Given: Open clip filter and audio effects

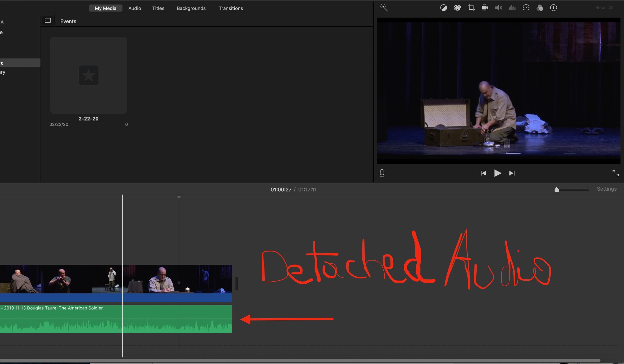Looking at the screenshot, I should tap(540, 8).
